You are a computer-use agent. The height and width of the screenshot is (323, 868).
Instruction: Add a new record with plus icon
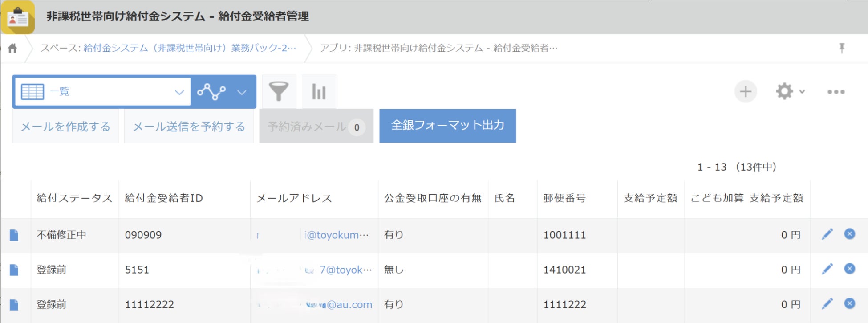(x=746, y=92)
